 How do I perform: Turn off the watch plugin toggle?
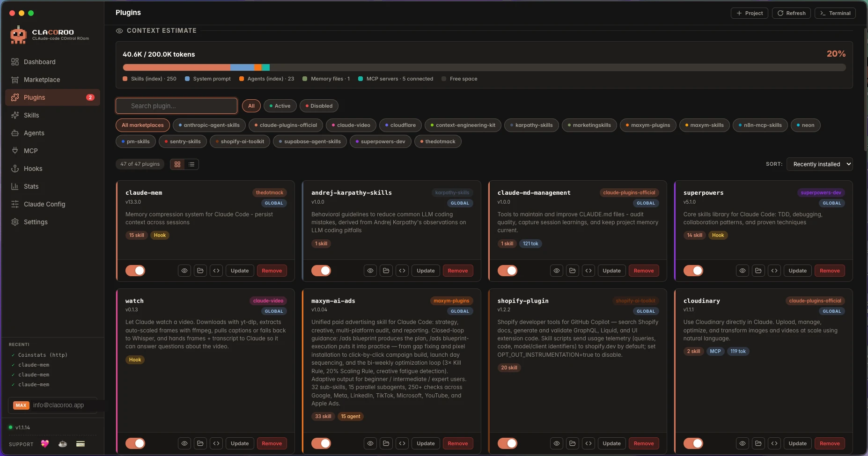[135, 443]
